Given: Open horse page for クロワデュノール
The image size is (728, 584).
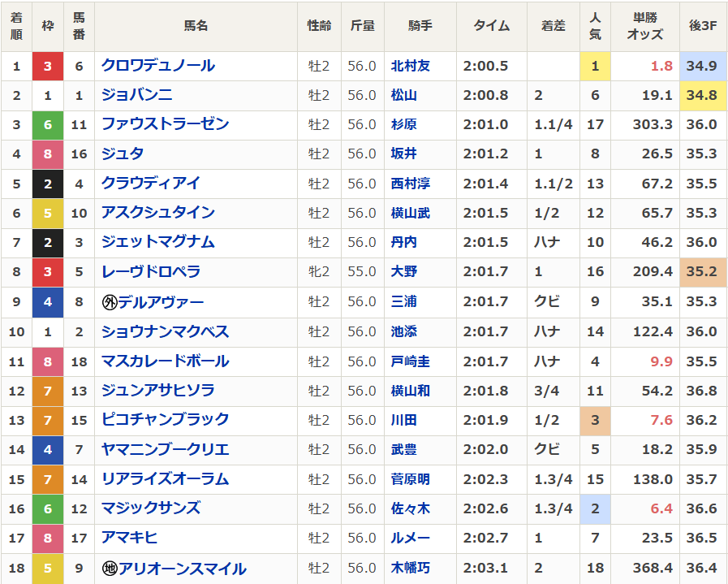Looking at the screenshot, I should pos(158,66).
